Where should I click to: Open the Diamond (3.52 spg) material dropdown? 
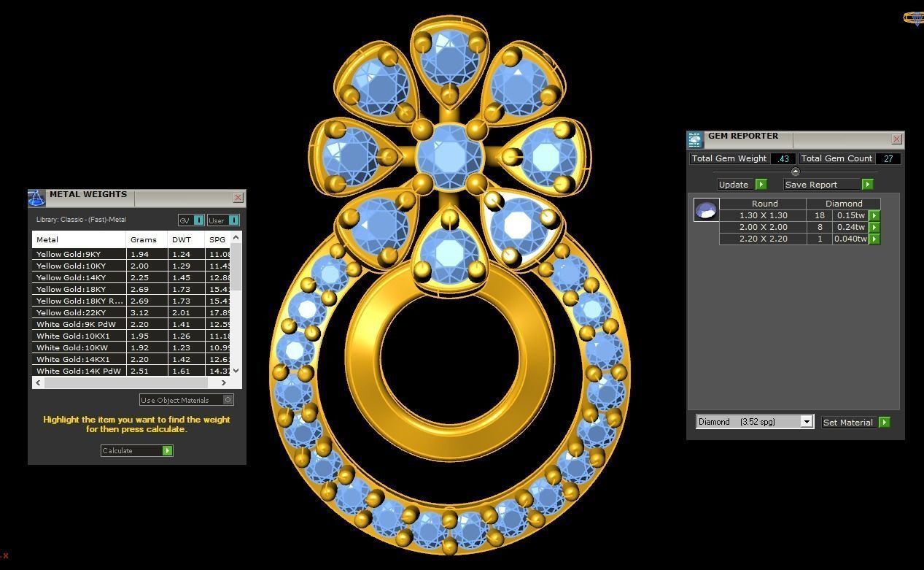click(x=806, y=422)
